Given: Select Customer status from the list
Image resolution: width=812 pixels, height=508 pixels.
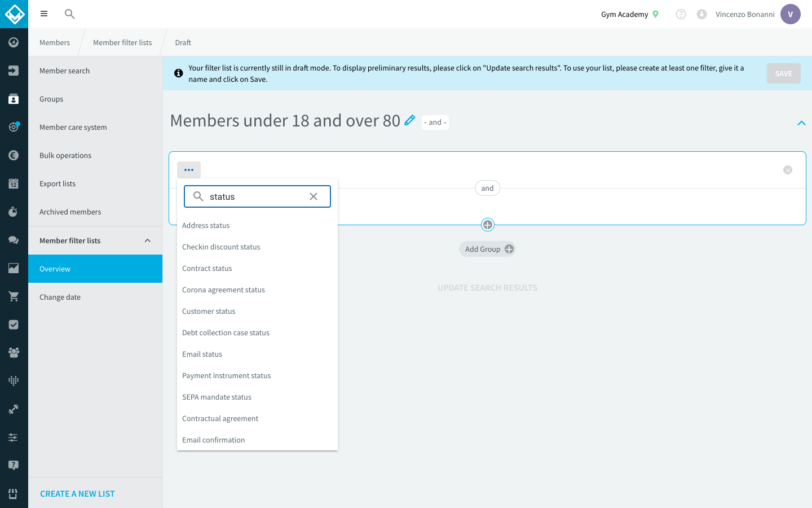Looking at the screenshot, I should click(257, 312).
